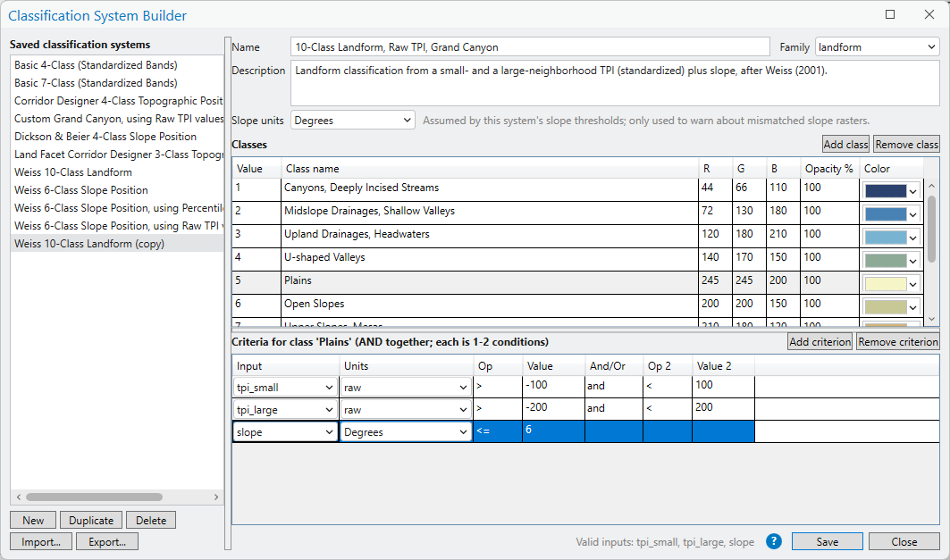
Task: Click the Close button at bottom right
Action: pyautogui.click(x=904, y=542)
